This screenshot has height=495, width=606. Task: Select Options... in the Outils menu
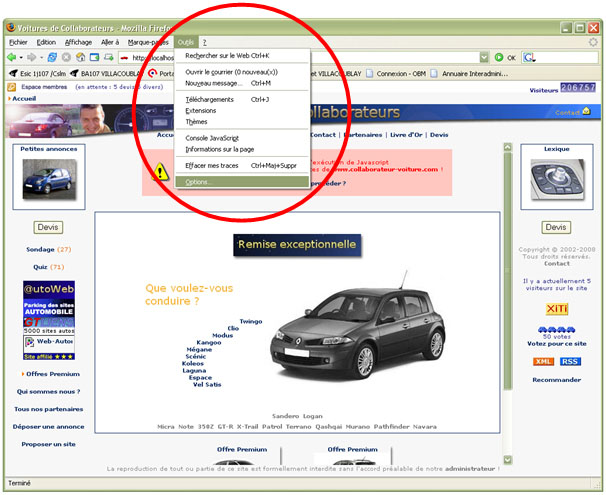tap(242, 182)
